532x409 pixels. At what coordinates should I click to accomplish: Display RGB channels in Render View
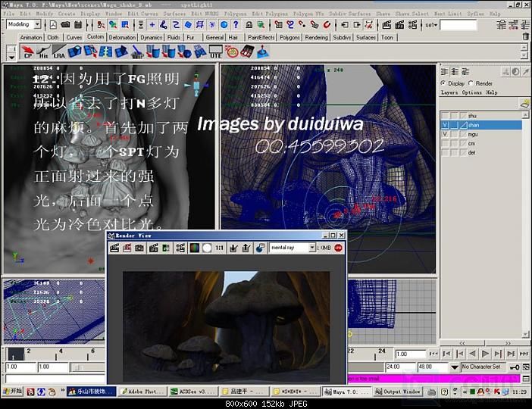tap(195, 248)
